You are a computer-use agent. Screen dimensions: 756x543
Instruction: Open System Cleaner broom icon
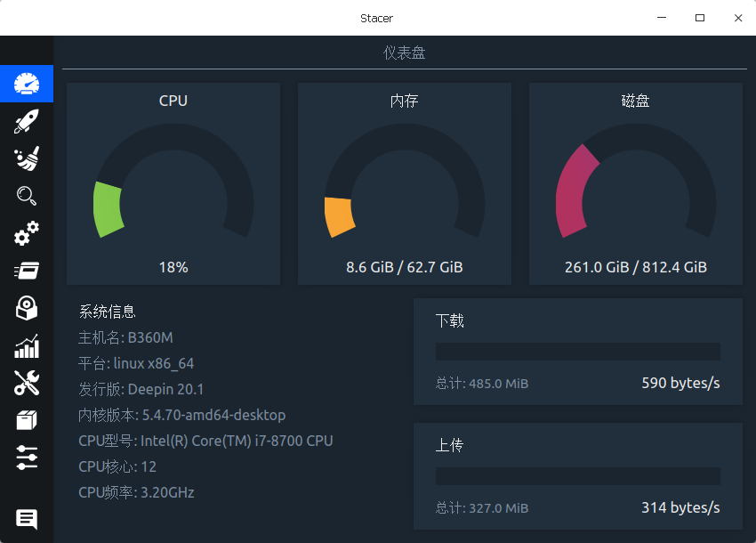coord(27,158)
